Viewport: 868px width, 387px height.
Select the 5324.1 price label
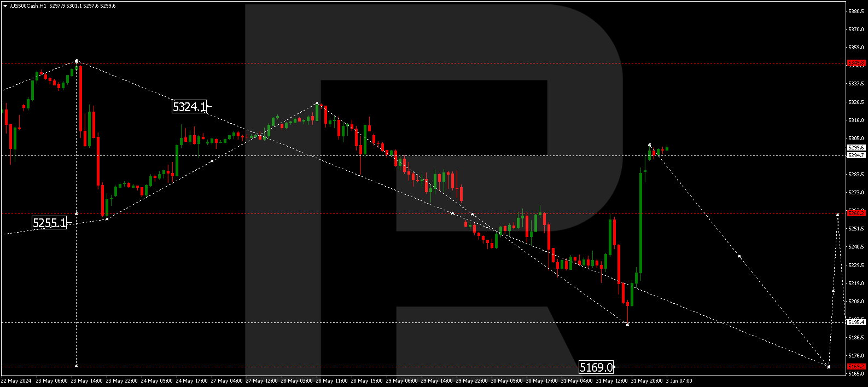pos(189,107)
